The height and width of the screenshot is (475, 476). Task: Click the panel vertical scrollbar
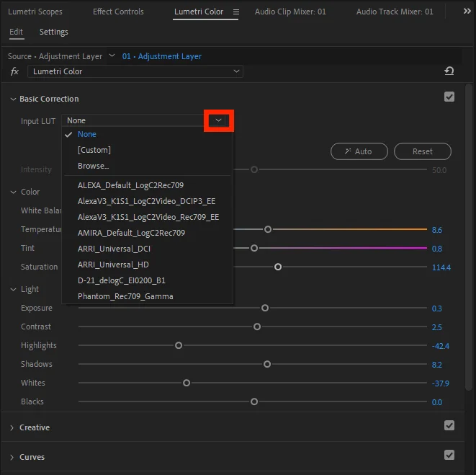pos(469,237)
